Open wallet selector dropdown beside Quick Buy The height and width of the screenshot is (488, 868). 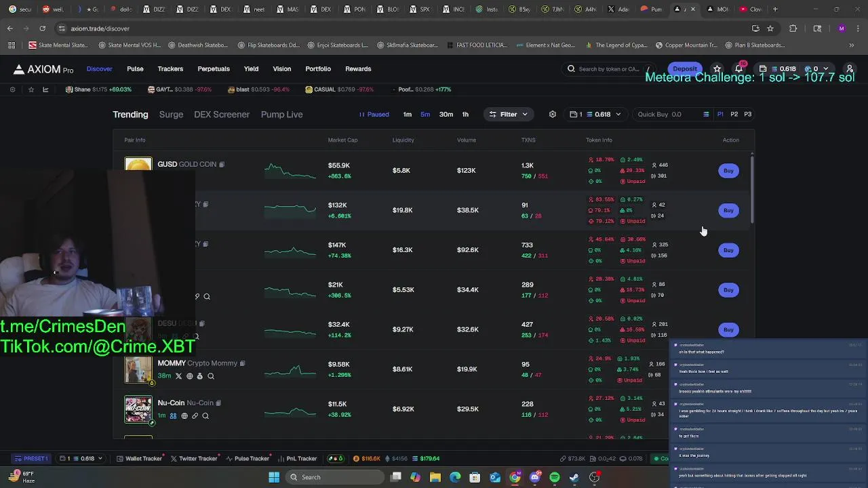pos(595,115)
